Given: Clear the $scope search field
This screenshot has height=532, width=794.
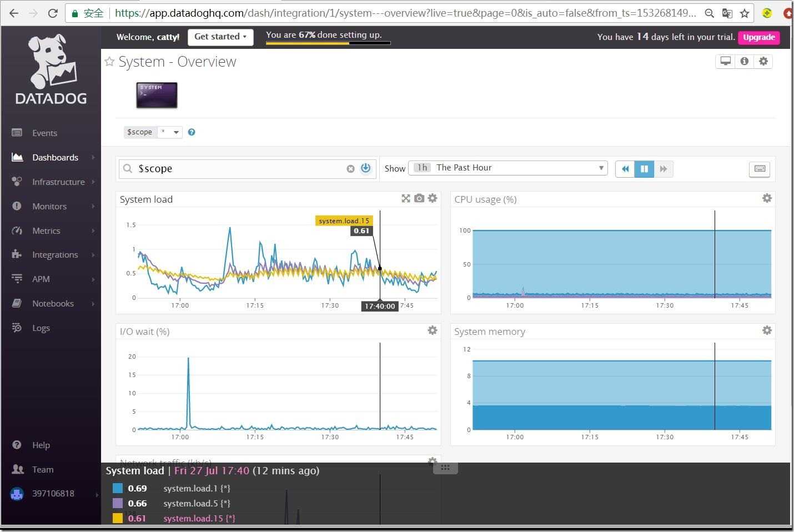Looking at the screenshot, I should (x=350, y=169).
